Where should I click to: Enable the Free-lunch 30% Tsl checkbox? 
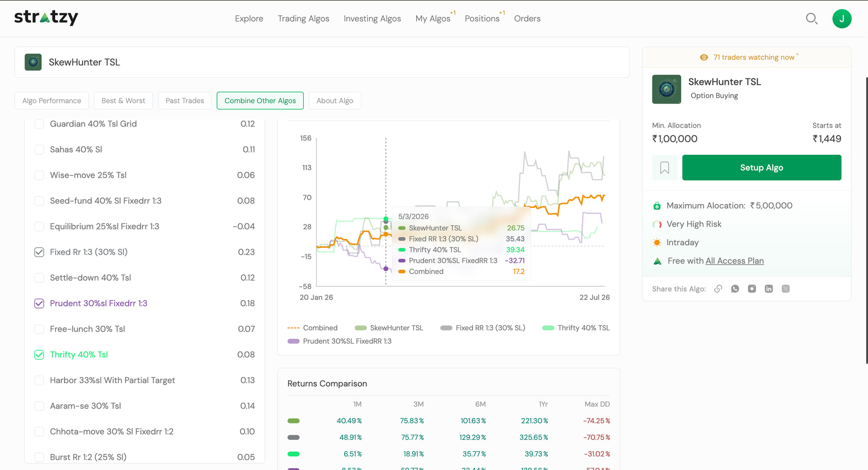(x=39, y=329)
